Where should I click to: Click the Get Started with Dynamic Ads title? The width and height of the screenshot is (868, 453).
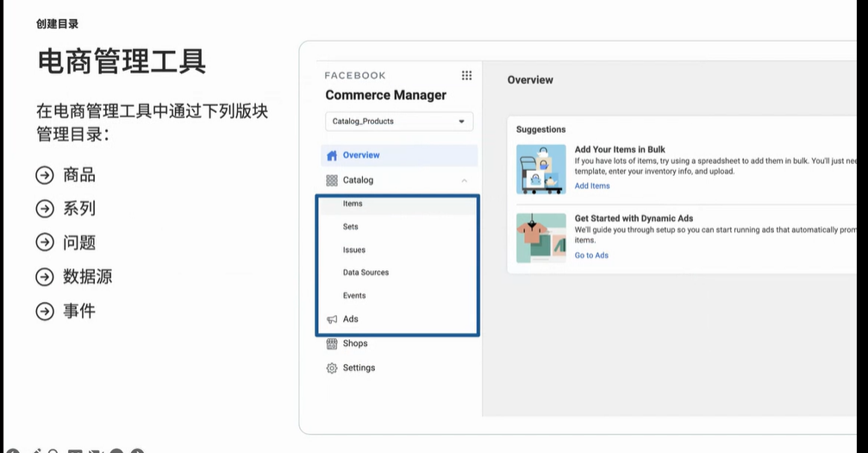tap(634, 218)
